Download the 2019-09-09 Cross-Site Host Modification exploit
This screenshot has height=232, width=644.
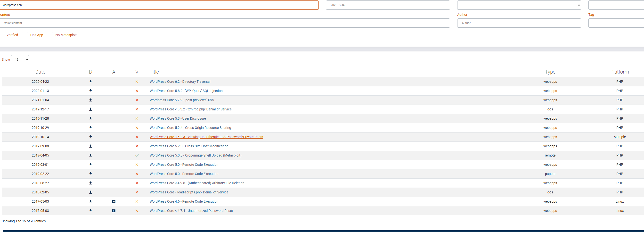[x=90, y=146]
